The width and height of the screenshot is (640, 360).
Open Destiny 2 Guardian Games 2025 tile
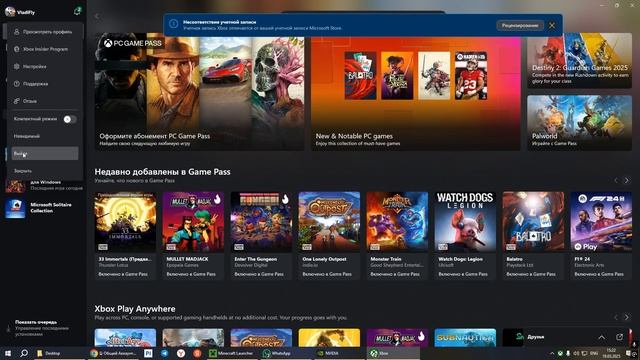click(x=579, y=60)
